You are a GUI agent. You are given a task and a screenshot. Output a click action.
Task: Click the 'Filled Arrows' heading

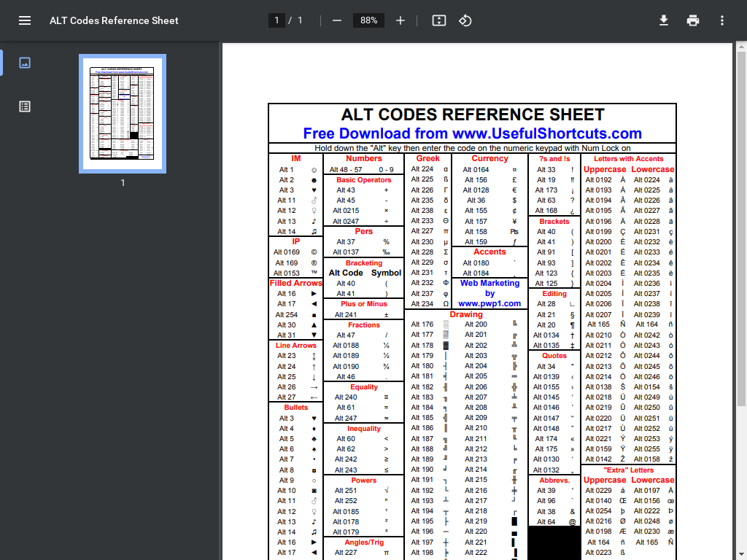[x=296, y=283]
